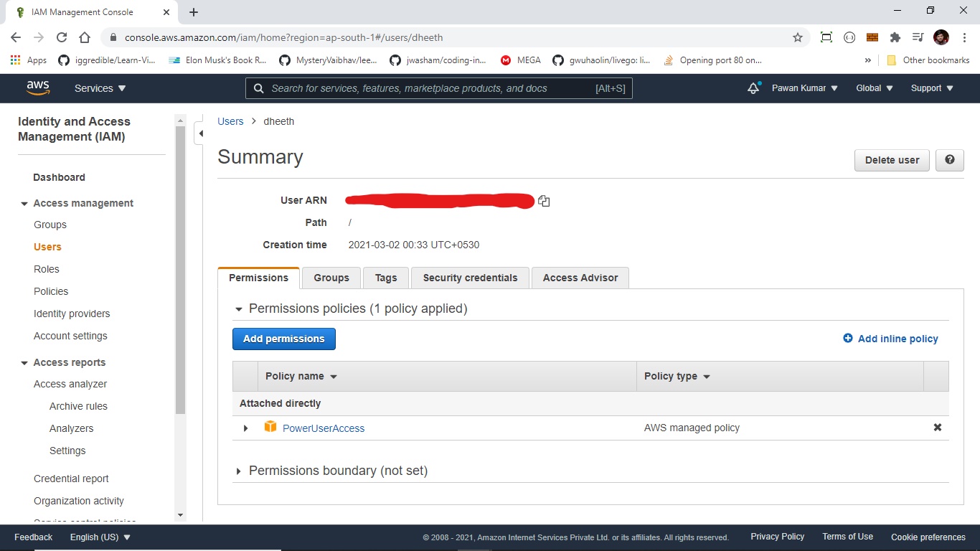Click browser back arrow
Viewport: 980px width, 551px height.
(x=17, y=37)
